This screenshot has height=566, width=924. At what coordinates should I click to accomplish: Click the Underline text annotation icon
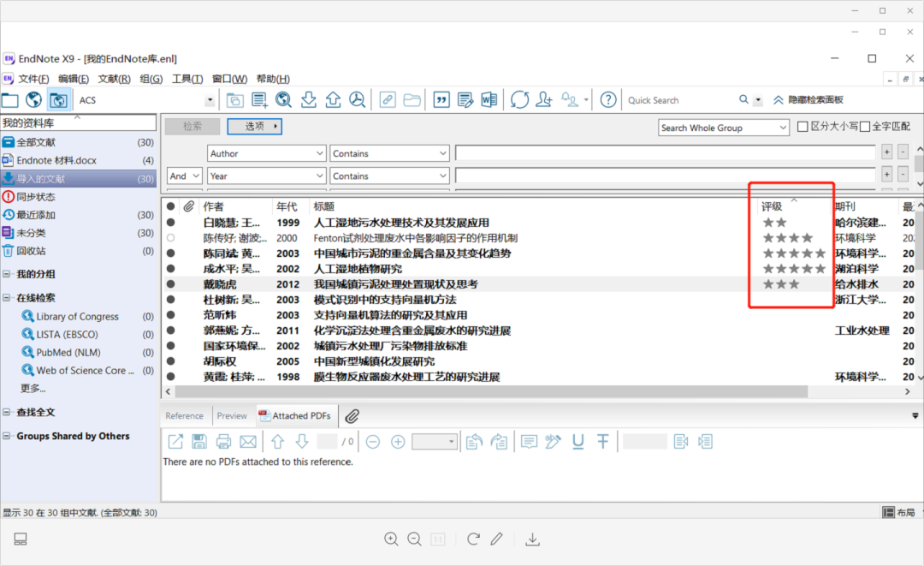click(578, 442)
